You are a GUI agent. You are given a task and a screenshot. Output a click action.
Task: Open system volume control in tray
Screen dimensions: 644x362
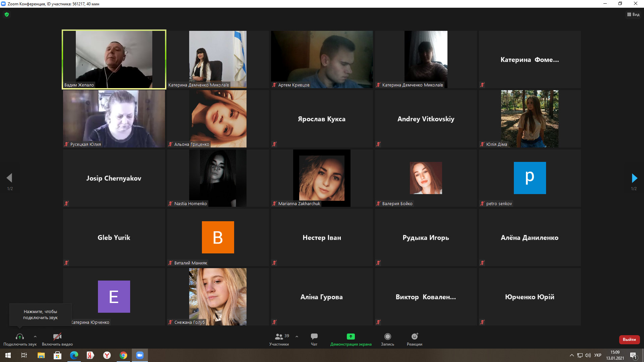588,355
